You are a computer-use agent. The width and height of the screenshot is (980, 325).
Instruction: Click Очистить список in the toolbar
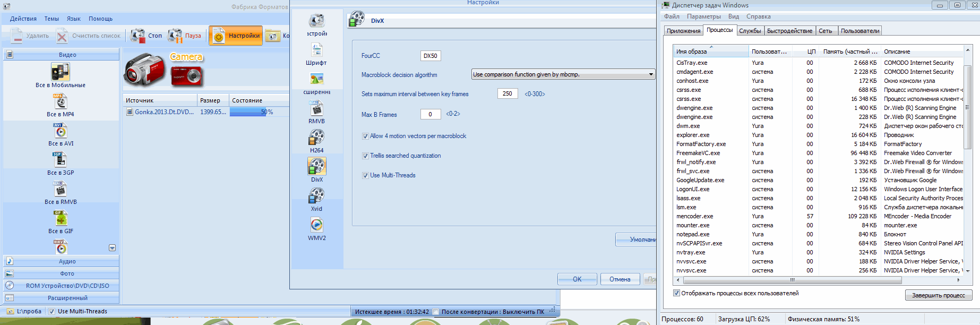(89, 36)
